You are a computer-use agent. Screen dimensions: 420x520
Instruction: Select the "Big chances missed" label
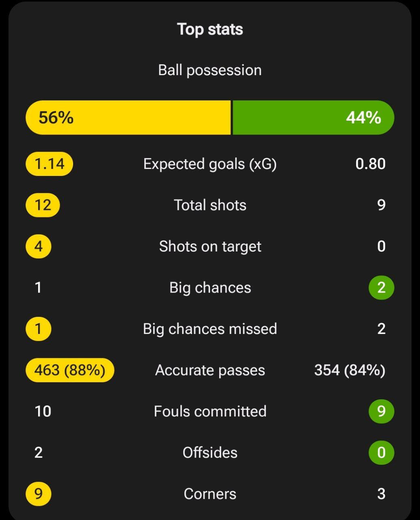[210, 329]
